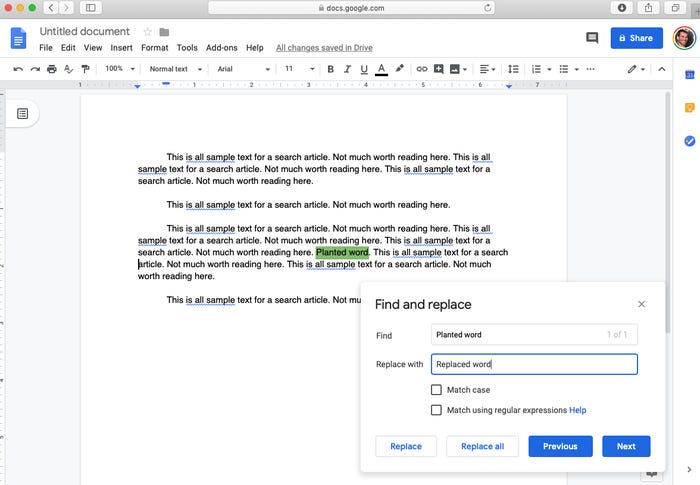Hide side panel with bottom chevron
Viewport: 700px width, 485px height.
689,469
